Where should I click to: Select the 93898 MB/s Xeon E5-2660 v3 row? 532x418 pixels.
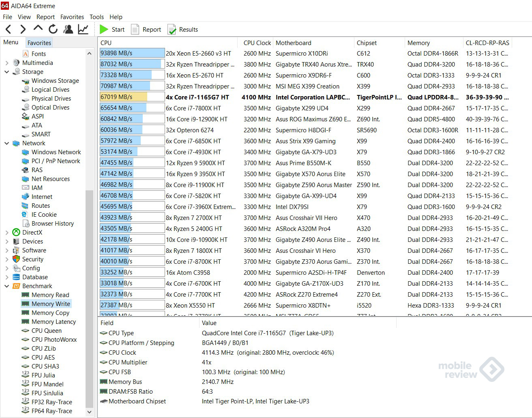point(305,53)
